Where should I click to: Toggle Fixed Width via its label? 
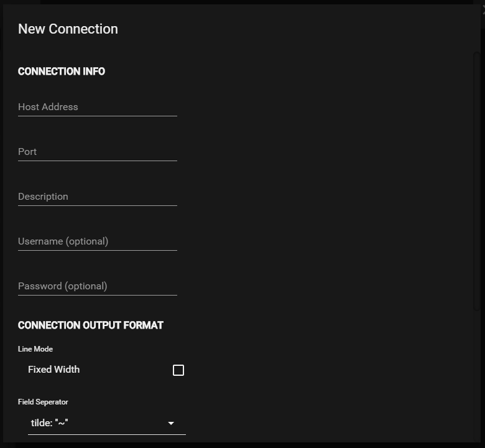point(54,370)
